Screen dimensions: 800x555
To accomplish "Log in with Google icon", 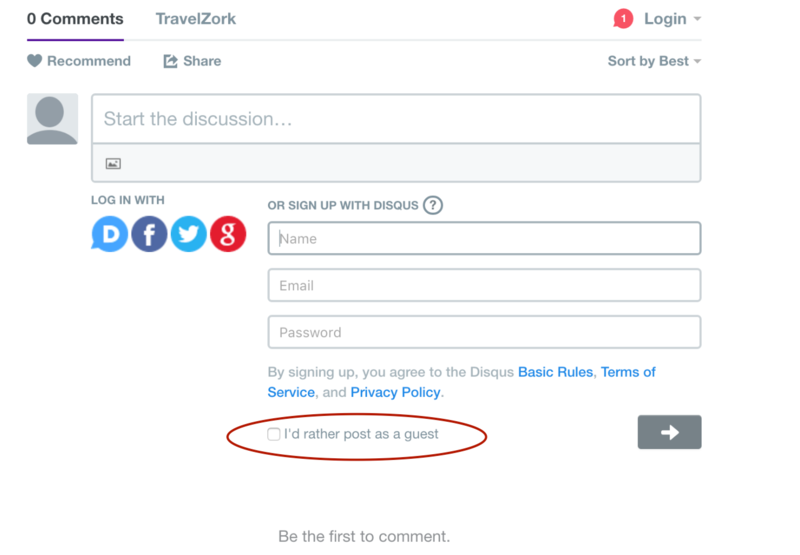I will click(228, 234).
